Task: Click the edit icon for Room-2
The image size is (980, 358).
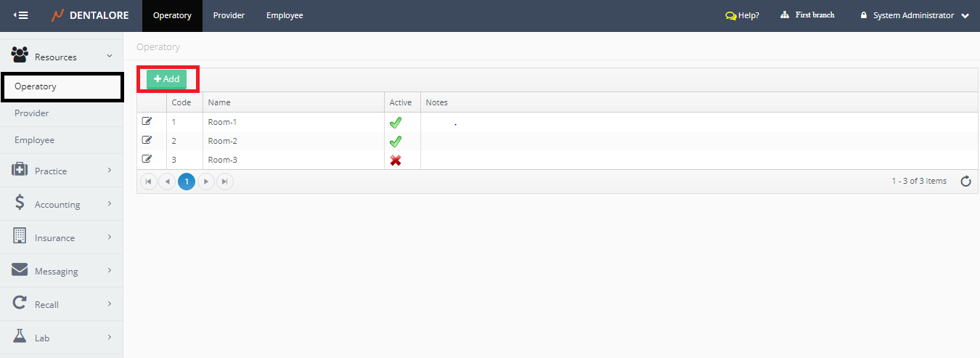Action: point(147,140)
